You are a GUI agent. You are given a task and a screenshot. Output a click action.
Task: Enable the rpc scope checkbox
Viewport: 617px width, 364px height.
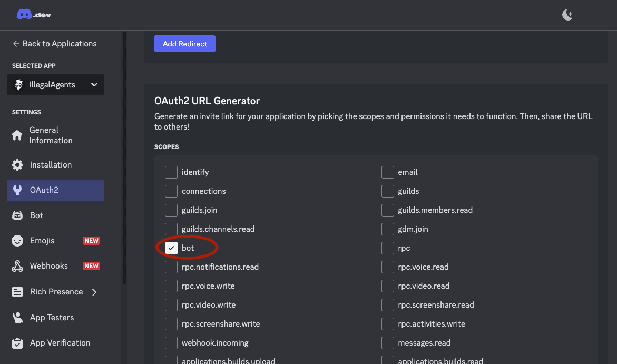coord(388,248)
